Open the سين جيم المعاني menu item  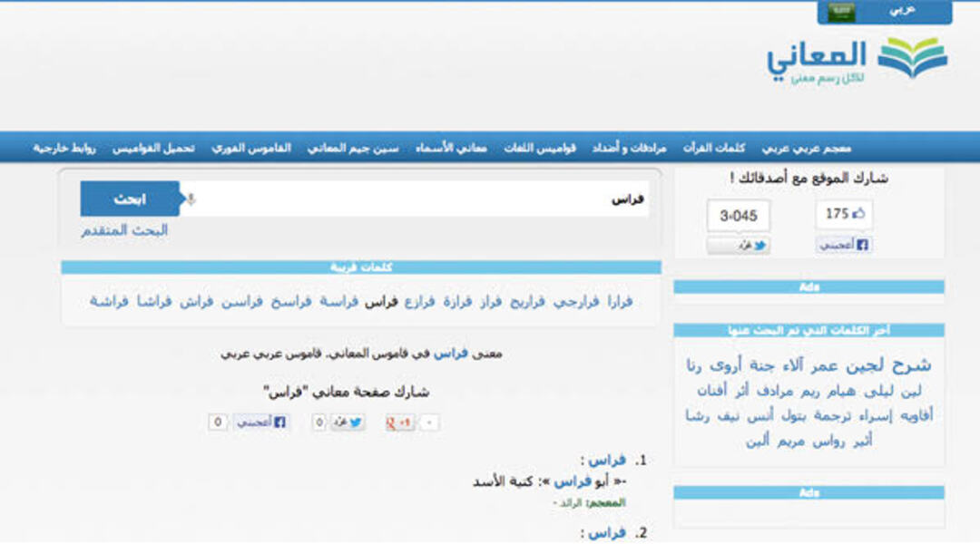(352, 148)
